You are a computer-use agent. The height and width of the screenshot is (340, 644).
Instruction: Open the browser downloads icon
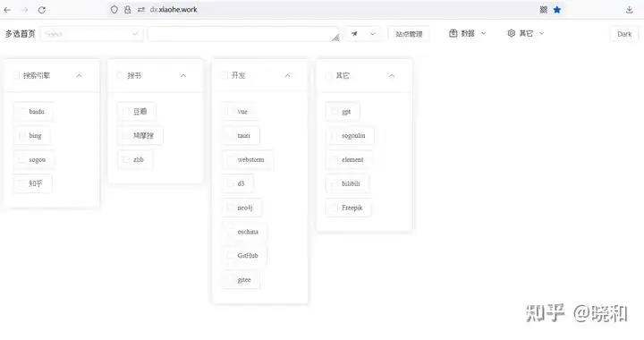coord(629,10)
